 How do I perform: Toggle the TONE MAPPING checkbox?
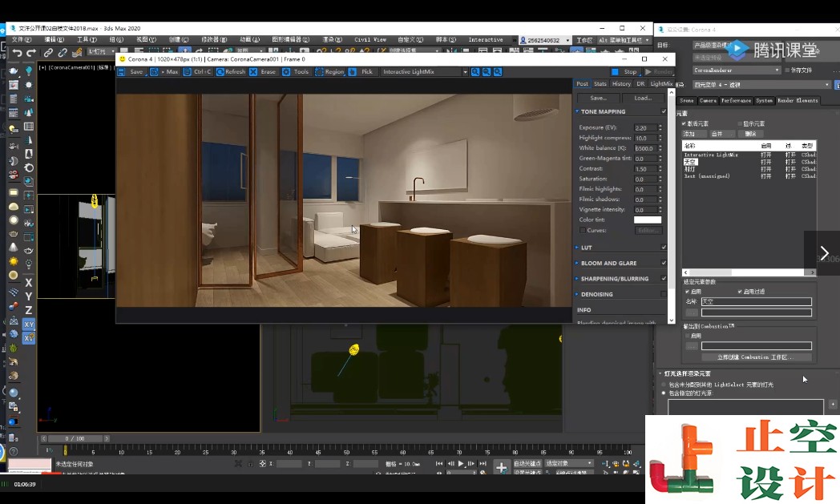(664, 111)
